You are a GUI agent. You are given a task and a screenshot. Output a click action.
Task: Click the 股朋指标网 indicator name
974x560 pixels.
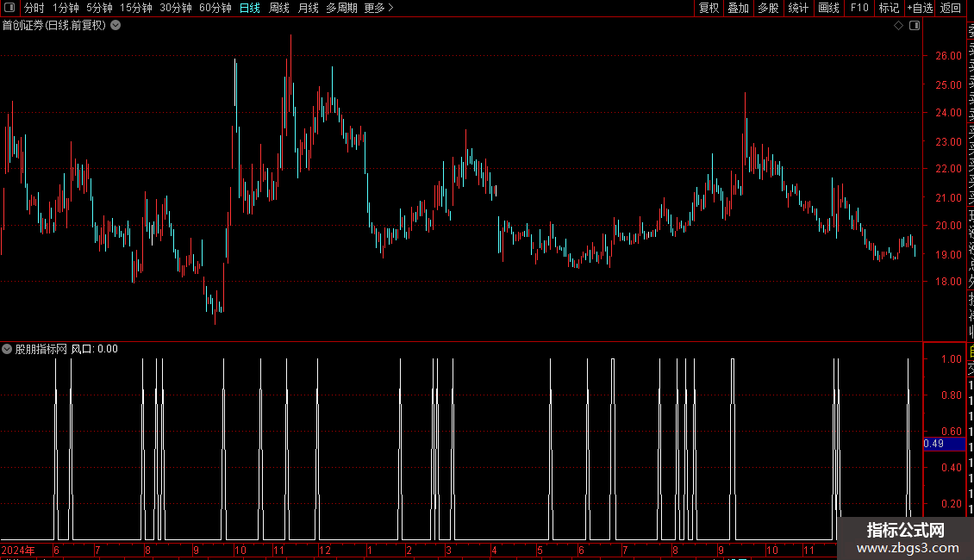41,349
